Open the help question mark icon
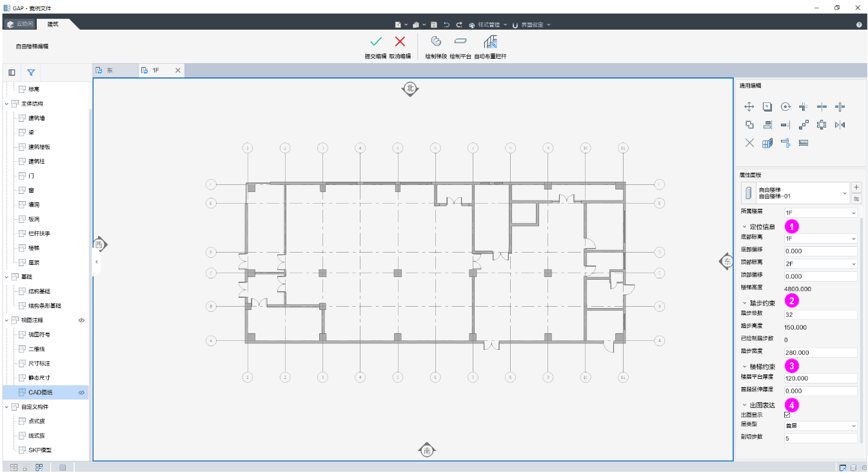This screenshot has height=473, width=868. point(859,24)
